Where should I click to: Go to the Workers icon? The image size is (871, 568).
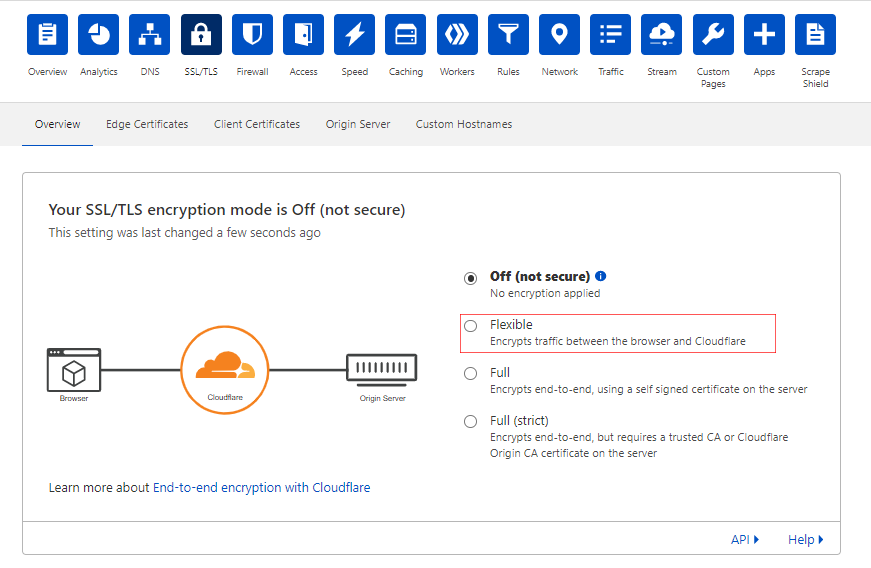[x=457, y=35]
